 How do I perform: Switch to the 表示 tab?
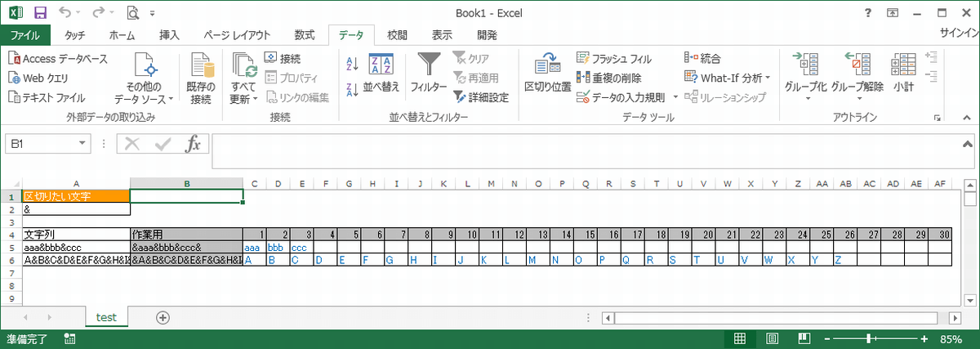point(443,35)
